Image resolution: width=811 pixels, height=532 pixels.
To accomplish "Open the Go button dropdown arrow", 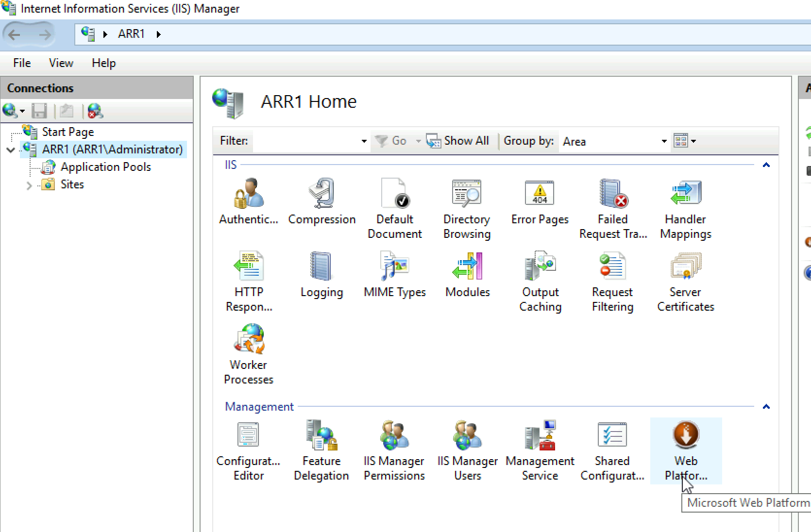I will [418, 141].
